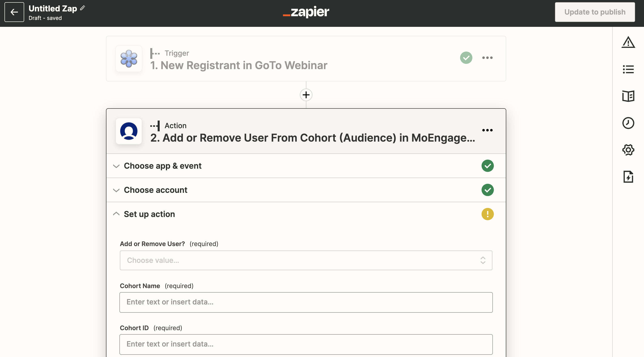Click the Update to publish button
The height and width of the screenshot is (357, 644).
(595, 12)
